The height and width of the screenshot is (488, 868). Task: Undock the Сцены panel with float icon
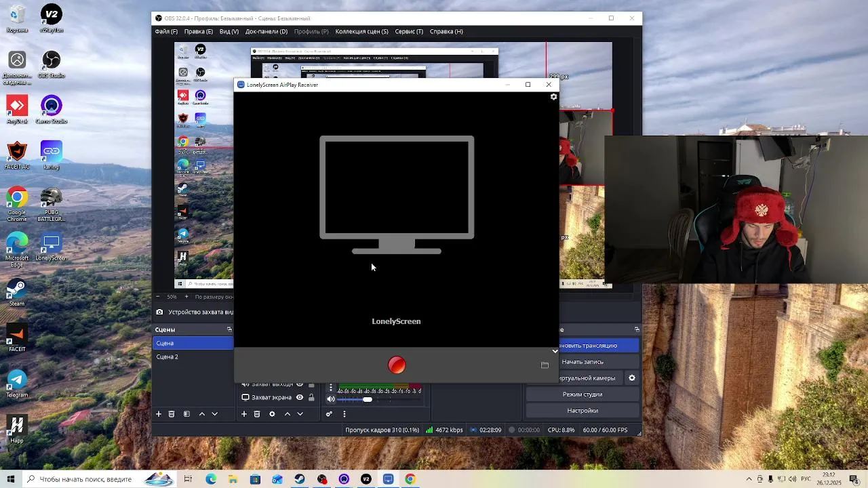click(229, 329)
